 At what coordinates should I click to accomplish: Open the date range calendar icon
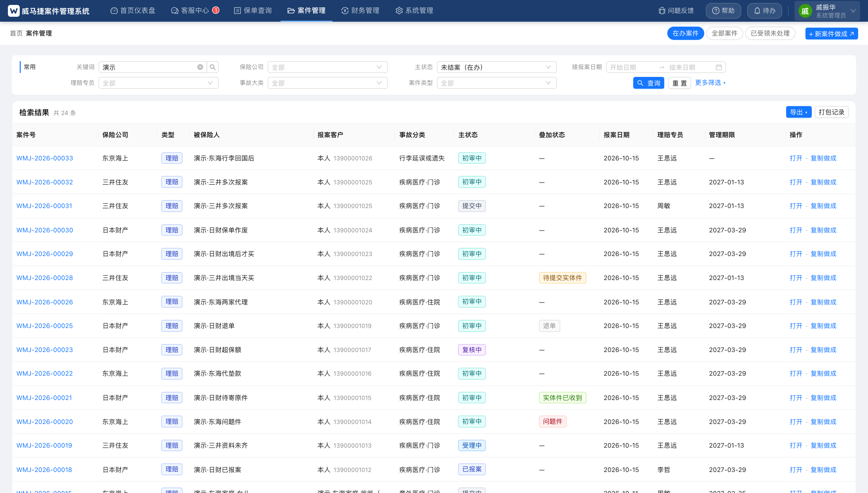point(719,67)
